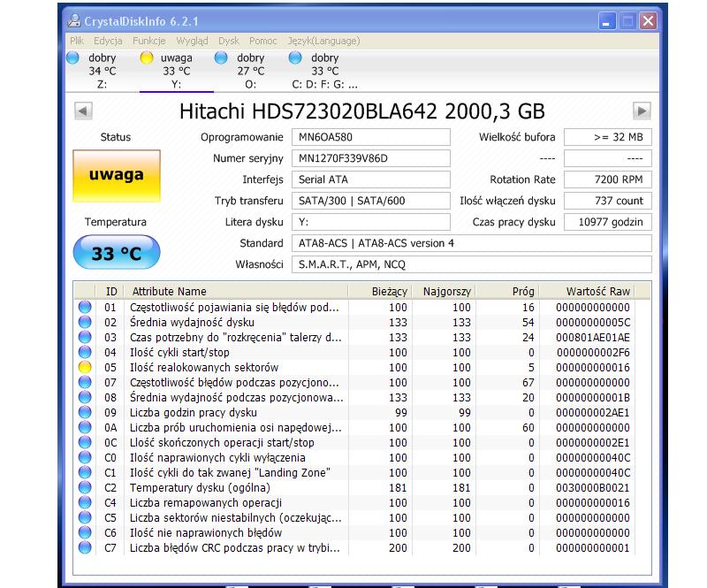This screenshot has width=707, height=588.
Task: Click the Standard field ATA8-ACS
Action: pyautogui.click(x=472, y=243)
